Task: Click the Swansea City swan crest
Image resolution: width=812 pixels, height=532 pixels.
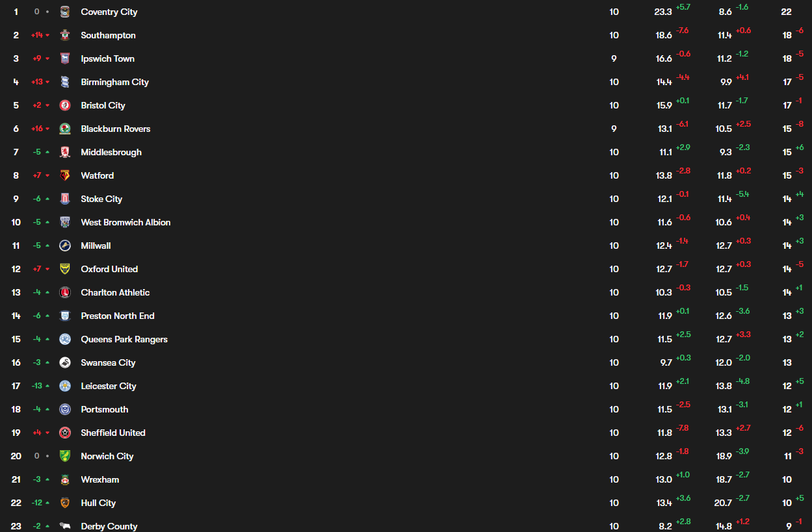Action: coord(64,362)
